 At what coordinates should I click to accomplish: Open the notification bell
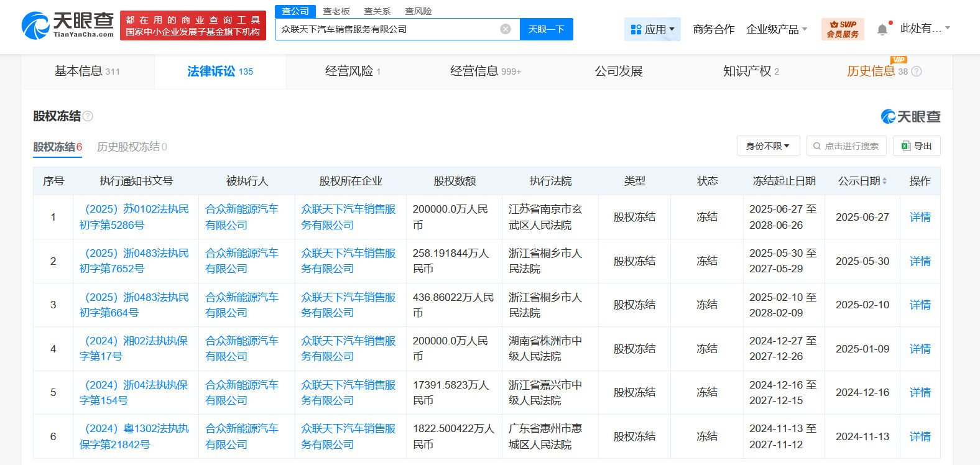pyautogui.click(x=882, y=29)
